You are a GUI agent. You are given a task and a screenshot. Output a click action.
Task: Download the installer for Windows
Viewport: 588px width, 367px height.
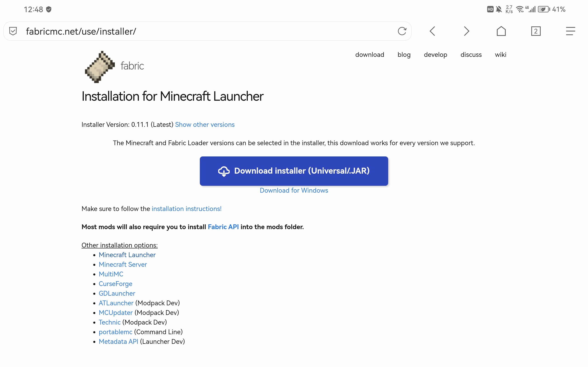point(294,190)
